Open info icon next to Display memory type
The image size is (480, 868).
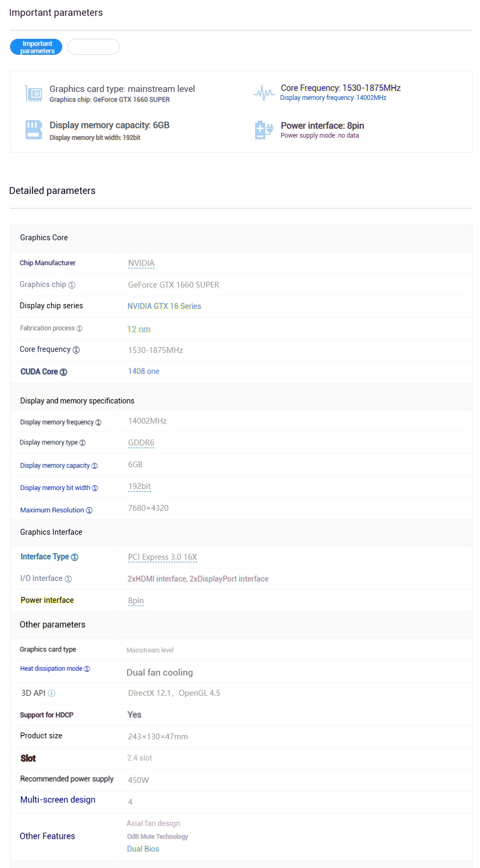point(82,443)
